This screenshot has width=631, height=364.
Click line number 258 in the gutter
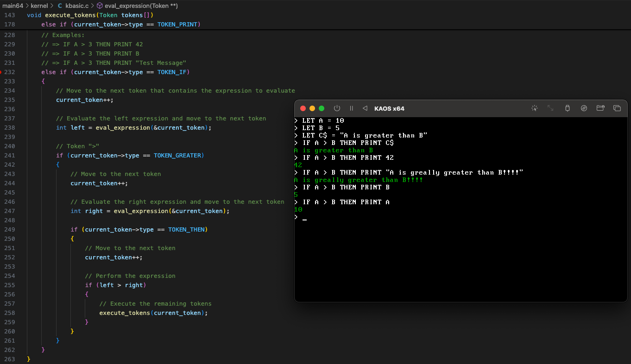[x=9, y=313]
